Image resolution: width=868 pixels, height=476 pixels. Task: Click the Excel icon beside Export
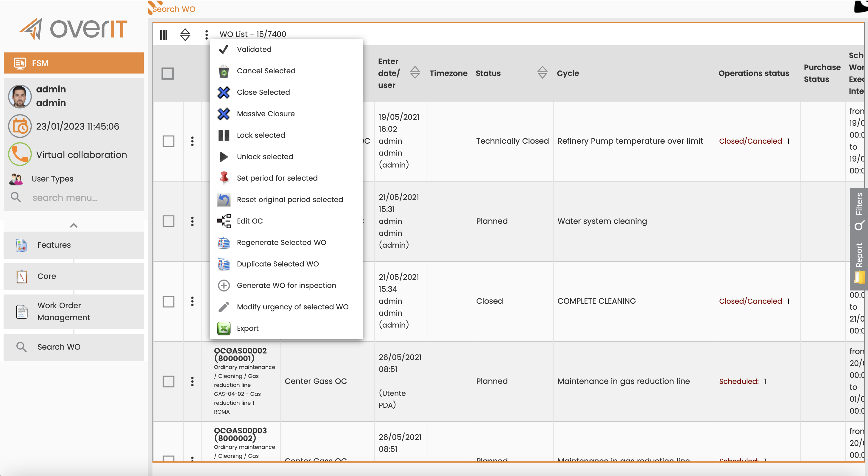[224, 328]
